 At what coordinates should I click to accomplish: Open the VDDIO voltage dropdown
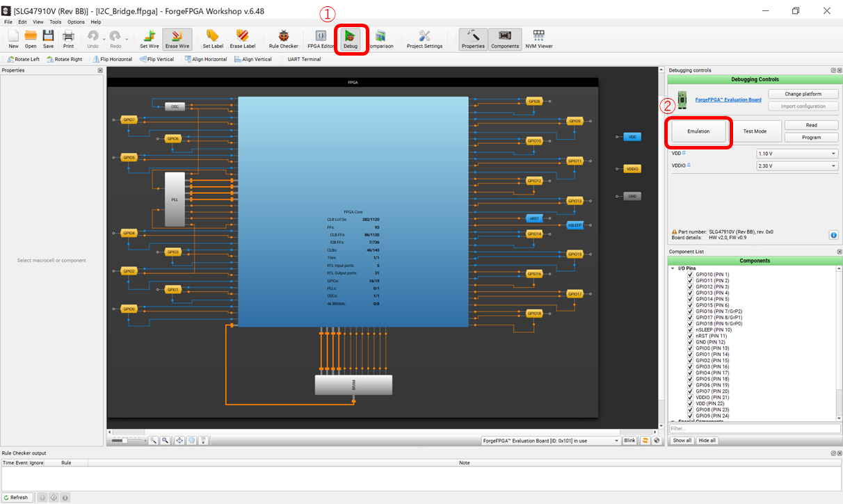[797, 166]
